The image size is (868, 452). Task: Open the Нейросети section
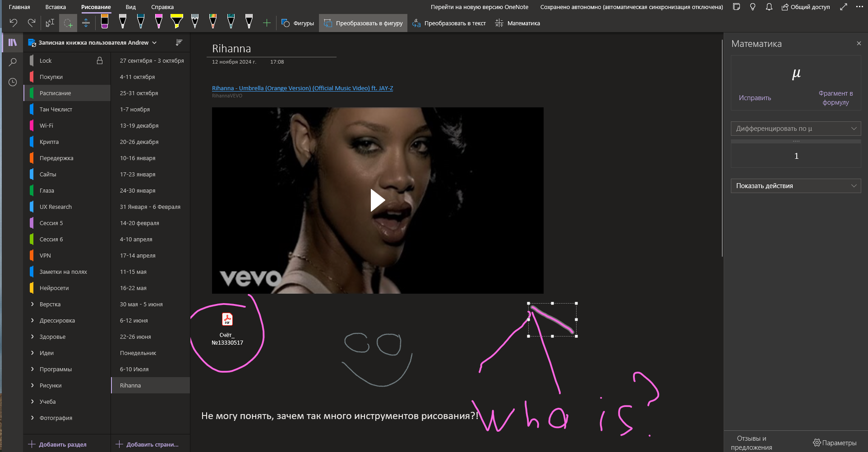pyautogui.click(x=67, y=288)
